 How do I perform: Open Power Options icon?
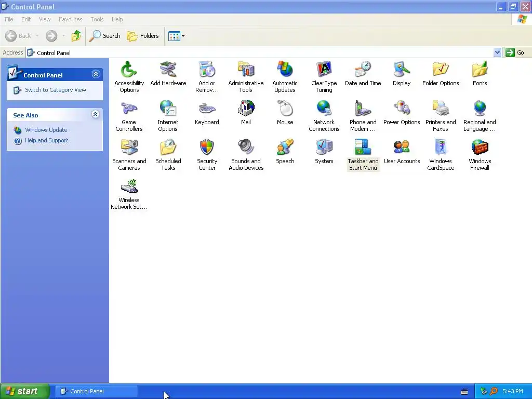(x=402, y=113)
